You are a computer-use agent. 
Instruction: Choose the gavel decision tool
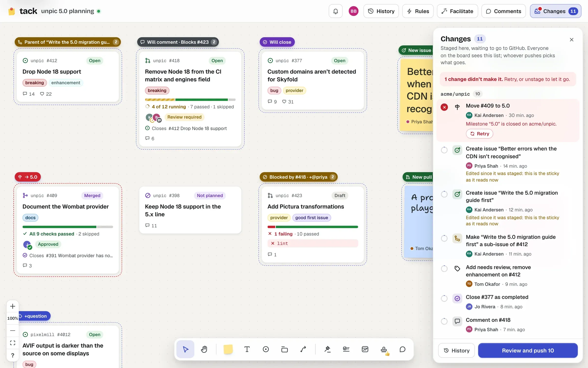[x=327, y=349]
